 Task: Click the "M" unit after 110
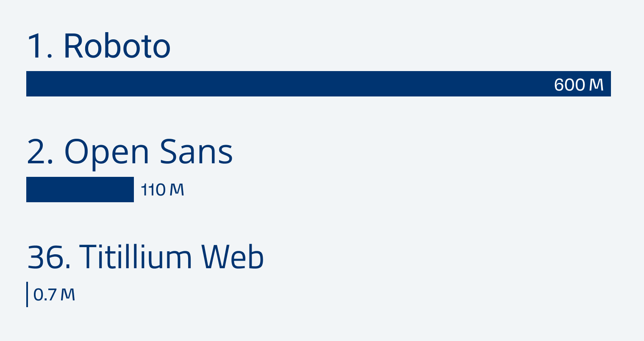point(177,190)
